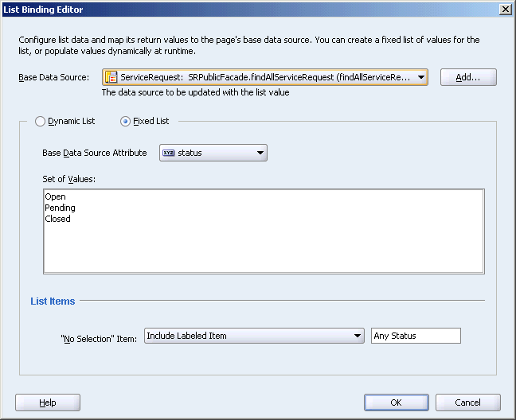Click the Cancel button
The image size is (516, 420).
[x=468, y=402]
